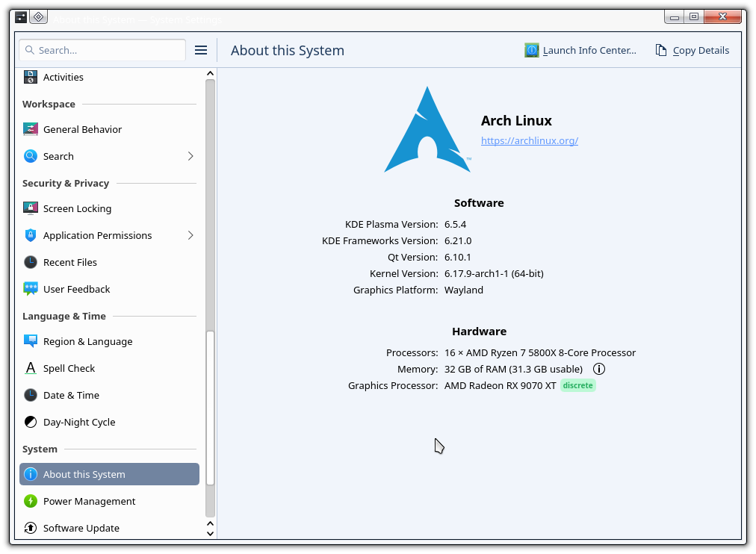
Task: Click the User Feedback speech bubble icon
Action: click(x=31, y=289)
